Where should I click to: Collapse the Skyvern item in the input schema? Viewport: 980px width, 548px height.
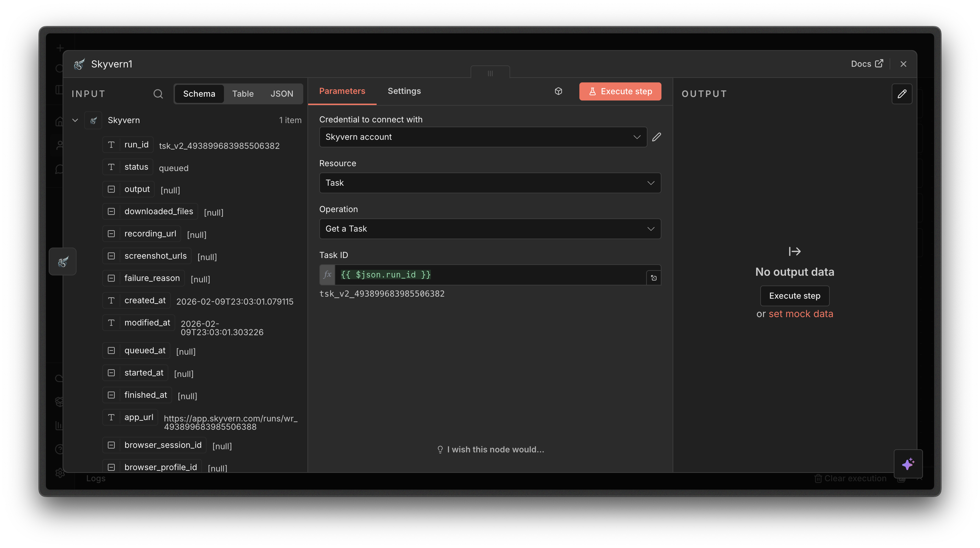[x=75, y=120]
